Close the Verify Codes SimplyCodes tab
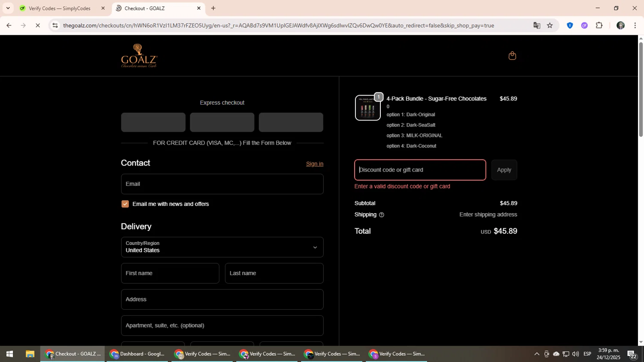Image resolution: width=644 pixels, height=362 pixels. point(103,8)
